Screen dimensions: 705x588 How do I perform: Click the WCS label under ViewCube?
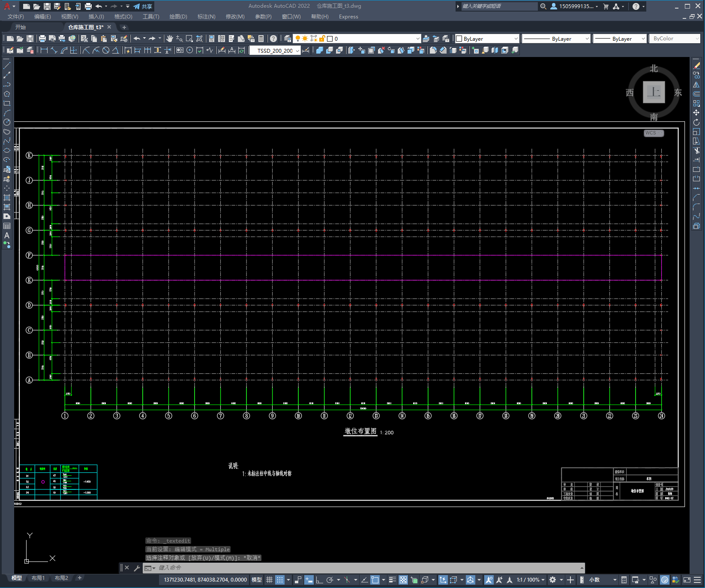[x=653, y=133]
